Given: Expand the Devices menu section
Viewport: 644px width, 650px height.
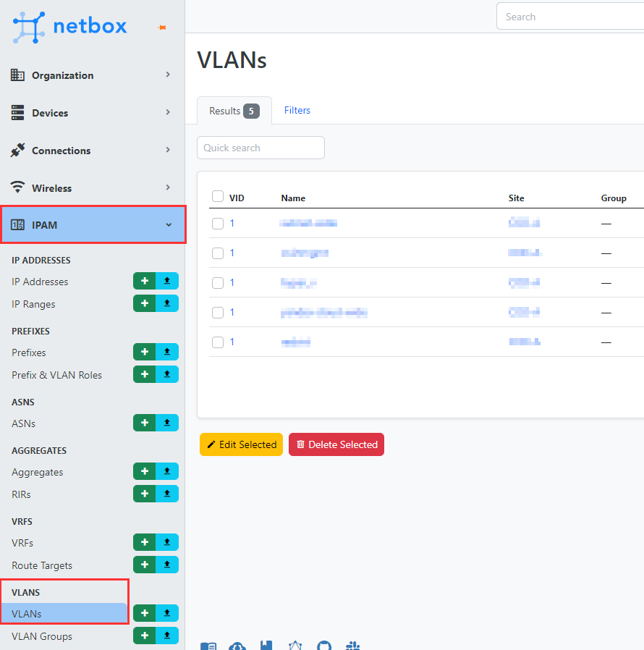Looking at the screenshot, I should 92,113.
